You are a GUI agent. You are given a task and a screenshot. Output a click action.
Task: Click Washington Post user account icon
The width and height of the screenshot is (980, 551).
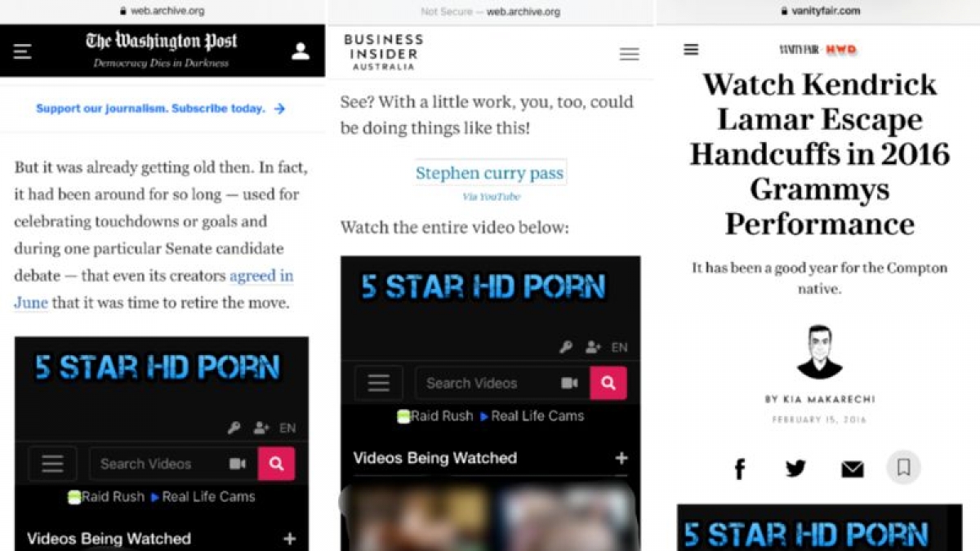click(x=301, y=51)
